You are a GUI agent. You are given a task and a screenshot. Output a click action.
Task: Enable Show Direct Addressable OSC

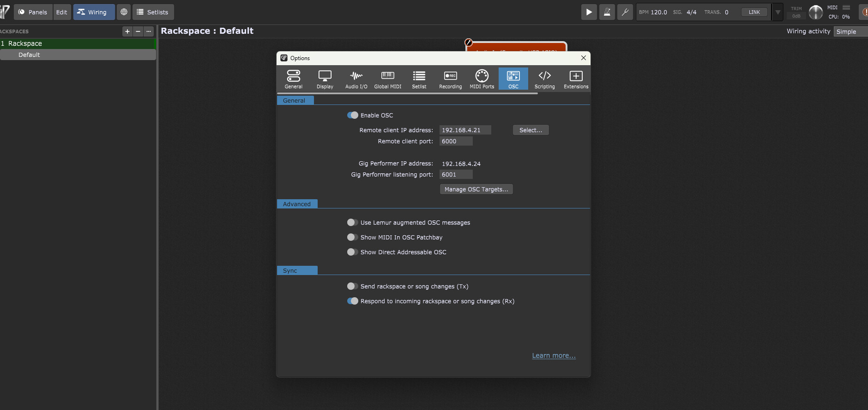point(353,252)
